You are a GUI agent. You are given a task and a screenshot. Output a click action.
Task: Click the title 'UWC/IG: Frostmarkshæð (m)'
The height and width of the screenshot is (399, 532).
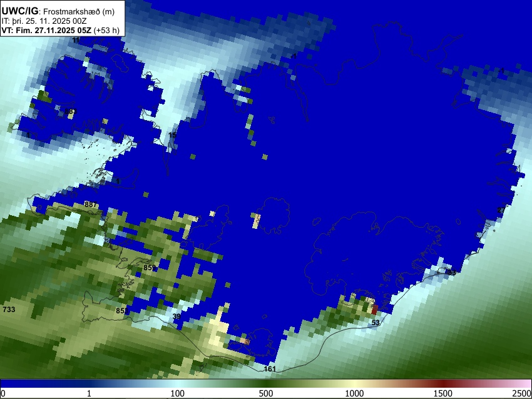click(58, 11)
